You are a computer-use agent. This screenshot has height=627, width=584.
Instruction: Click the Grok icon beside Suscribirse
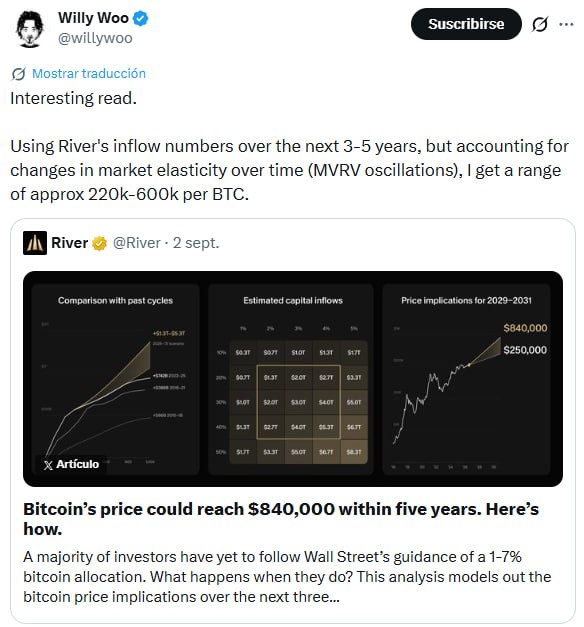[540, 25]
